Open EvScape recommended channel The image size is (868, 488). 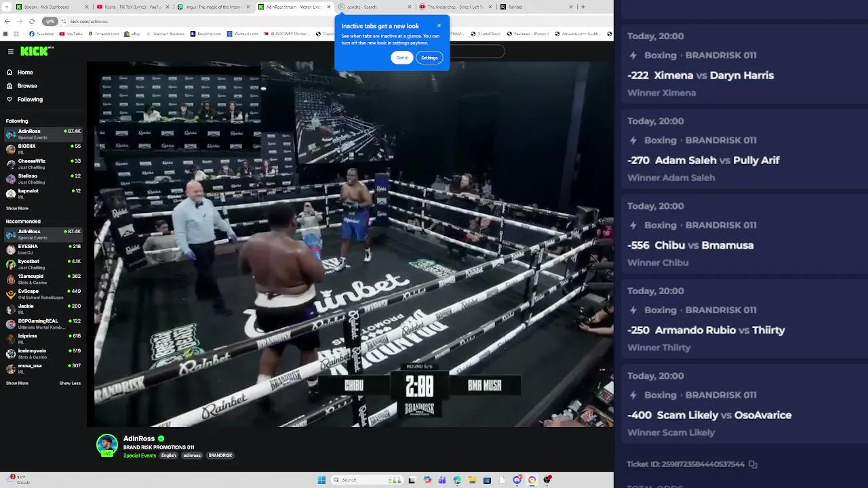43,294
